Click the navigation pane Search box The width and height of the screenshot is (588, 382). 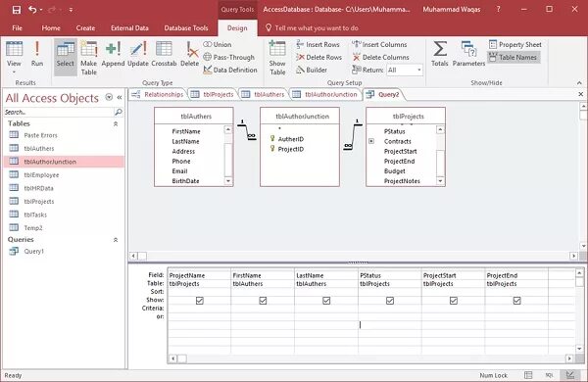tap(59, 112)
